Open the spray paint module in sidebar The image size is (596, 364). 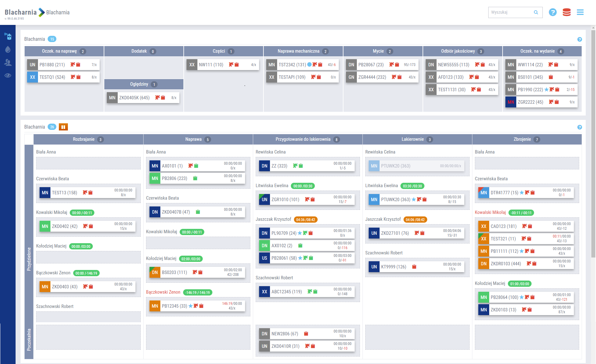pos(8,36)
